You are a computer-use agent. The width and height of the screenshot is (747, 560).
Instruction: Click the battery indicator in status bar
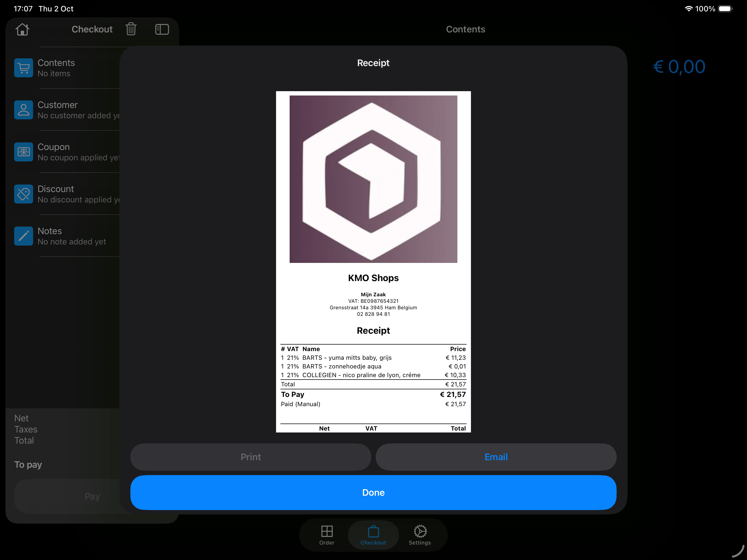click(725, 9)
